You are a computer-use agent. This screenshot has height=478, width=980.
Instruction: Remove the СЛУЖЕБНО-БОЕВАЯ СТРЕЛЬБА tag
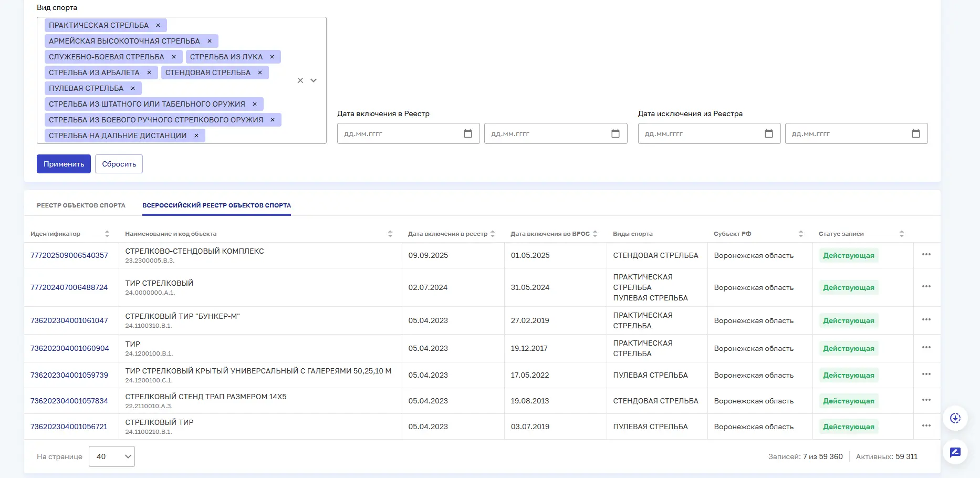coord(174,57)
